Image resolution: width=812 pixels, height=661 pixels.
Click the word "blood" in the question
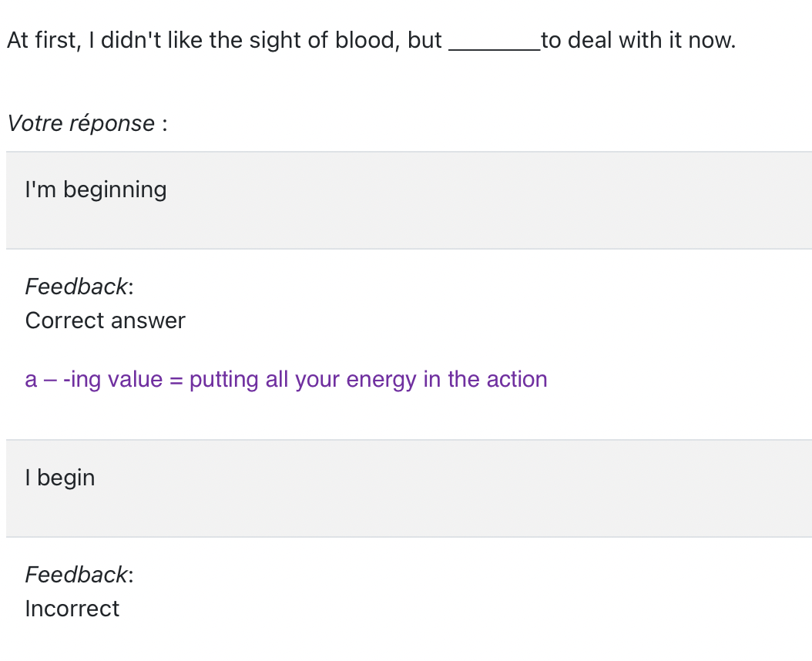click(365, 40)
